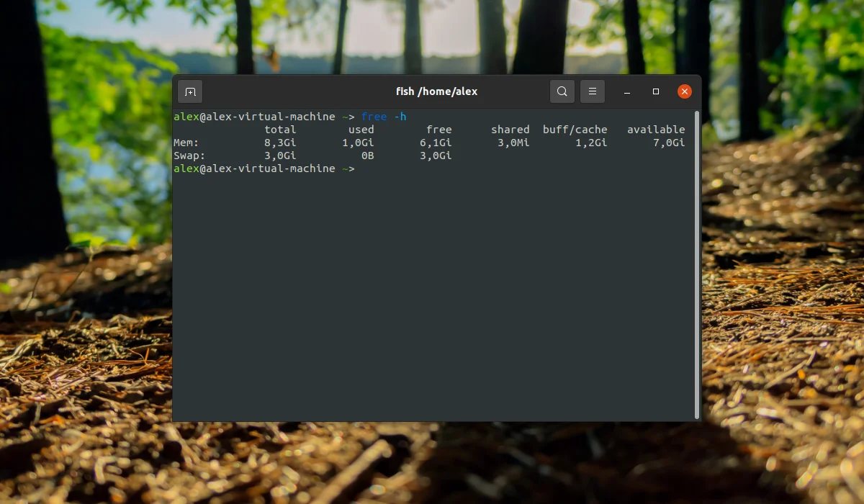Click the Swap free value 3,0Gi
The width and height of the screenshot is (864, 504).
(x=436, y=156)
